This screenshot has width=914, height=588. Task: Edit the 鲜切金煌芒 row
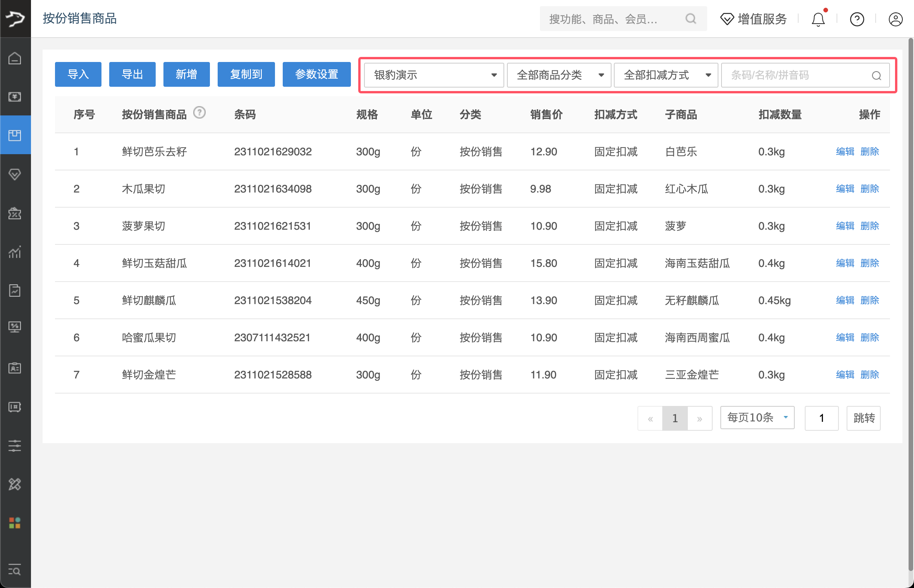click(x=845, y=375)
